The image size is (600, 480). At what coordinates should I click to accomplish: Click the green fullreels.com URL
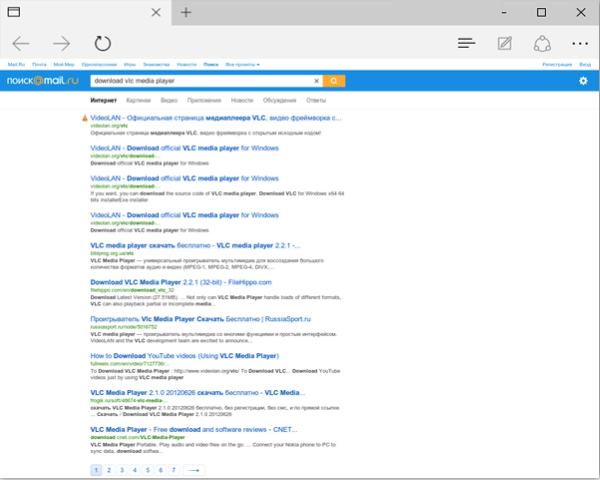129,364
